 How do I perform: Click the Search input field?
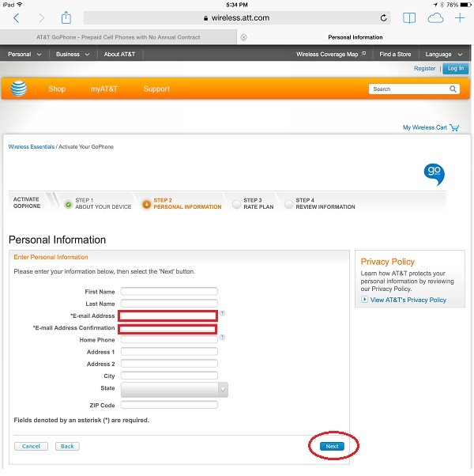point(408,89)
